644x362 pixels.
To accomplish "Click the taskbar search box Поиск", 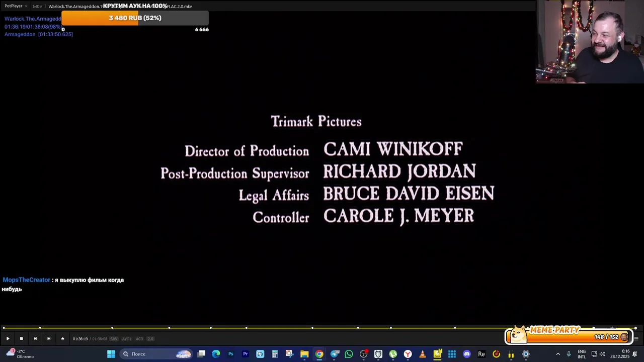I will (157, 354).
